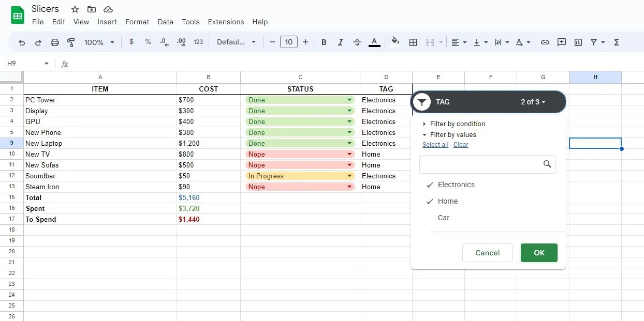The height and width of the screenshot is (321, 644).
Task: Click the Insert chart icon
Action: pyautogui.click(x=578, y=42)
